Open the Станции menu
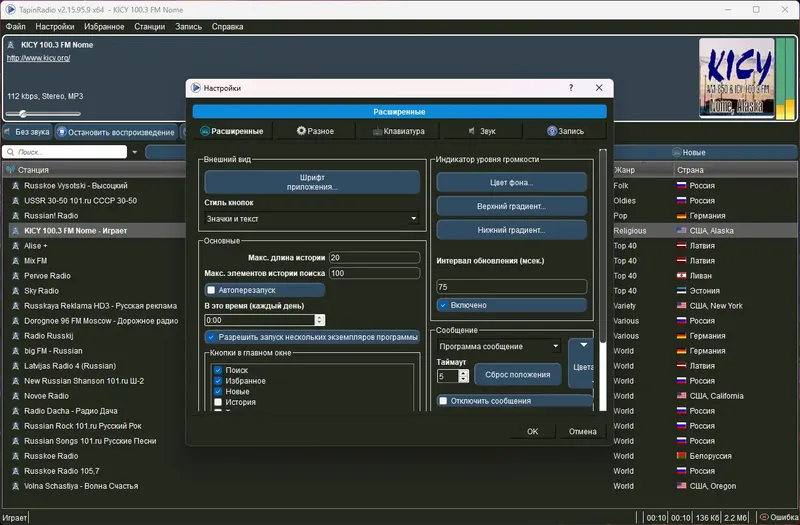This screenshot has width=800, height=525. click(149, 27)
